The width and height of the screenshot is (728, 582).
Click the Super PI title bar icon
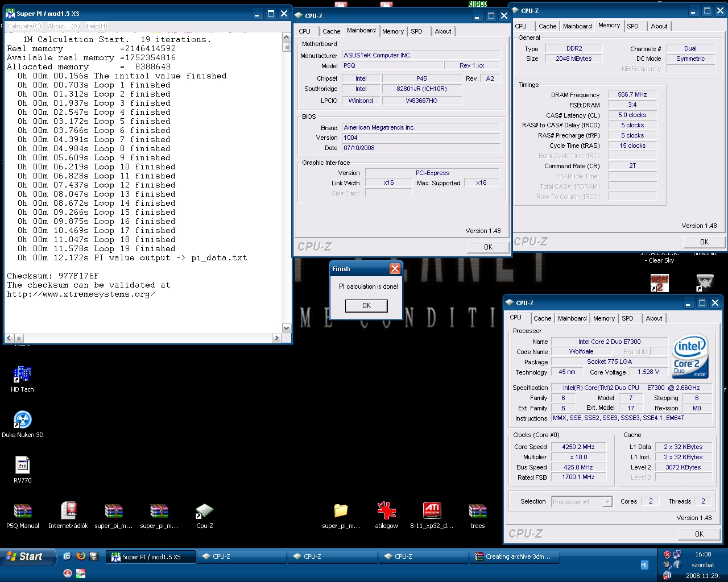pyautogui.click(x=10, y=13)
